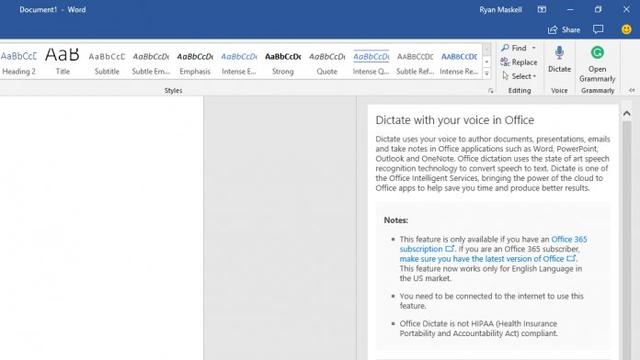Open the Find dropdown arrow
The height and width of the screenshot is (360, 640).
click(533, 48)
